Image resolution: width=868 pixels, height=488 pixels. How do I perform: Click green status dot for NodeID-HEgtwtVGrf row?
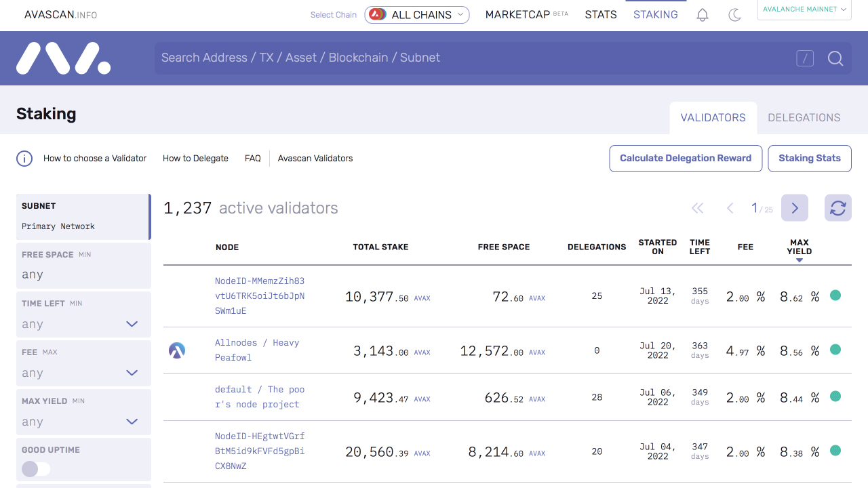click(x=835, y=451)
